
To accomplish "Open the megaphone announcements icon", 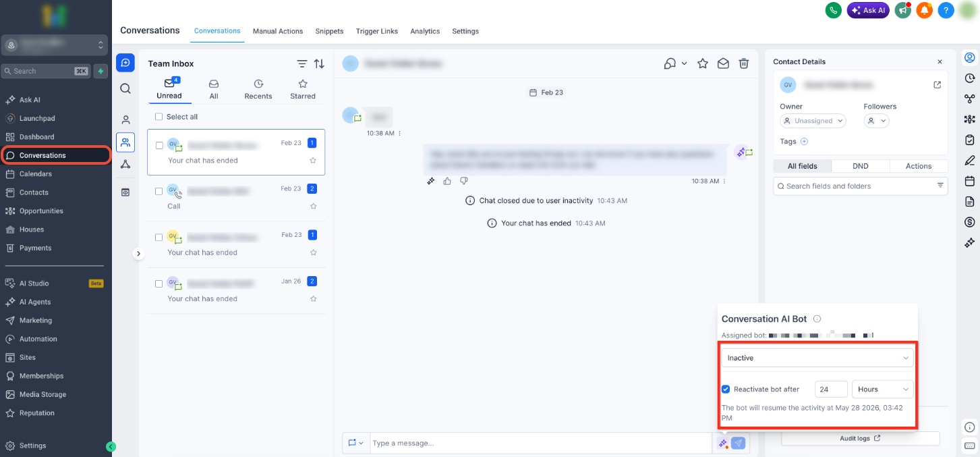I will [903, 10].
